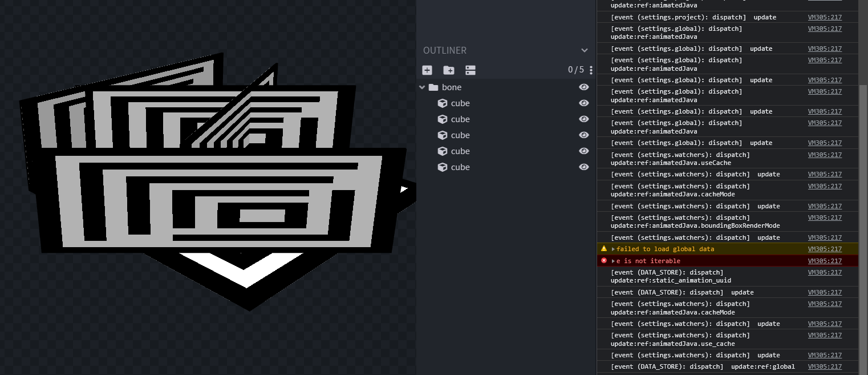Click the Add Cube icon in Outliner
868x375 pixels.
427,70
